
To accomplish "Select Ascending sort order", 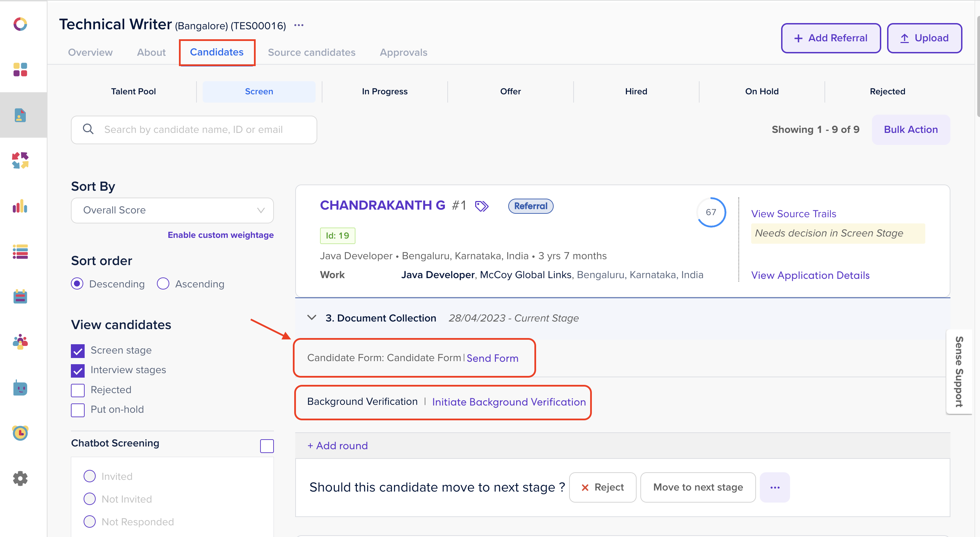I will click(163, 284).
